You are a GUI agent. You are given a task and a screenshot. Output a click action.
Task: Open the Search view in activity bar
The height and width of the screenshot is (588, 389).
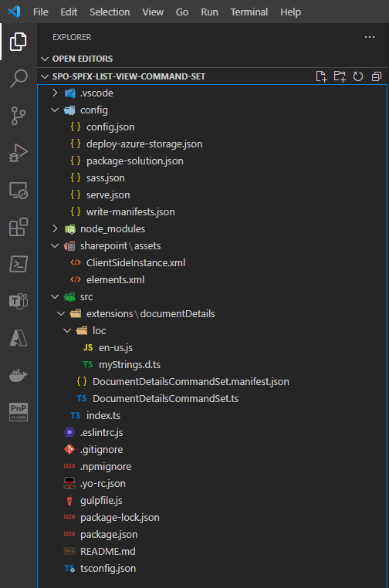(19, 79)
